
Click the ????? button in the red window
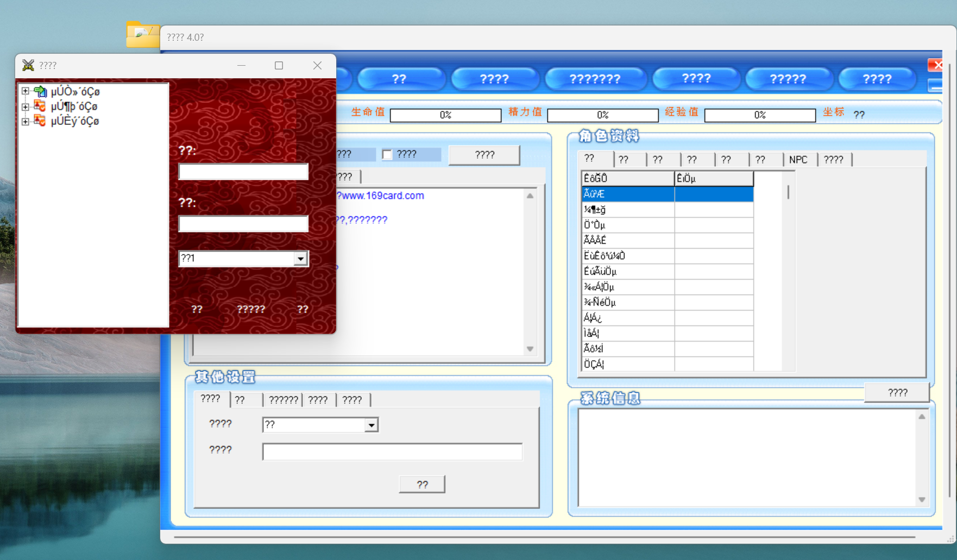[x=251, y=309]
